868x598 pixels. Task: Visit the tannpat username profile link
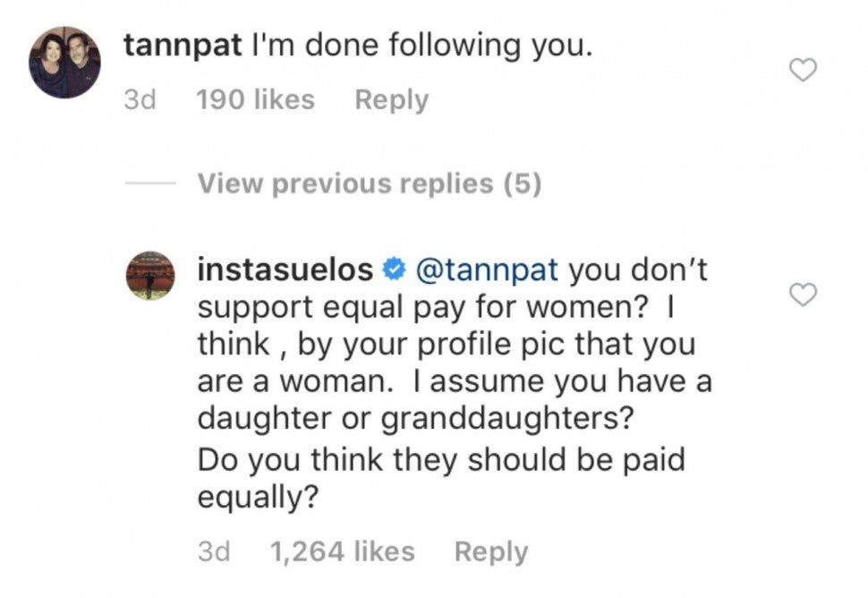click(x=183, y=46)
